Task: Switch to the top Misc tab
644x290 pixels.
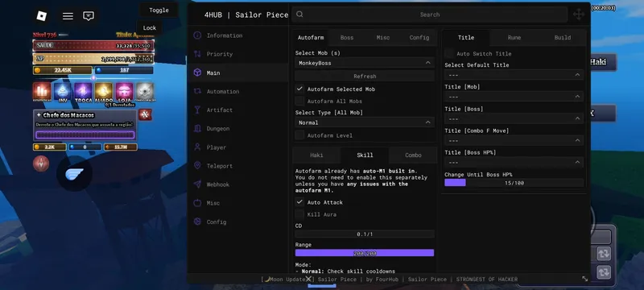Action: coord(383,37)
